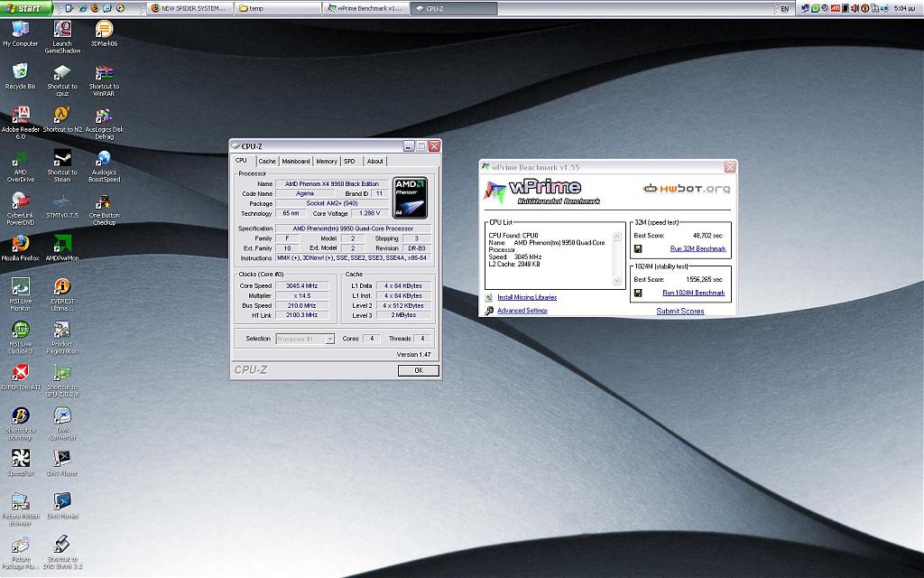Click the system clock showing 5:04
The width and height of the screenshot is (924, 578).
point(904,8)
